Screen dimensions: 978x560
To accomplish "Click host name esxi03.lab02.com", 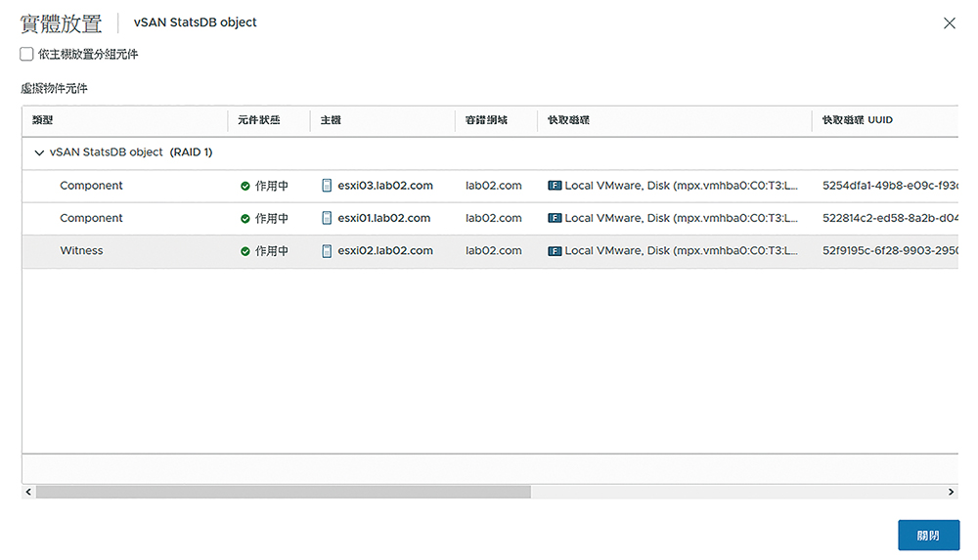I will [385, 186].
